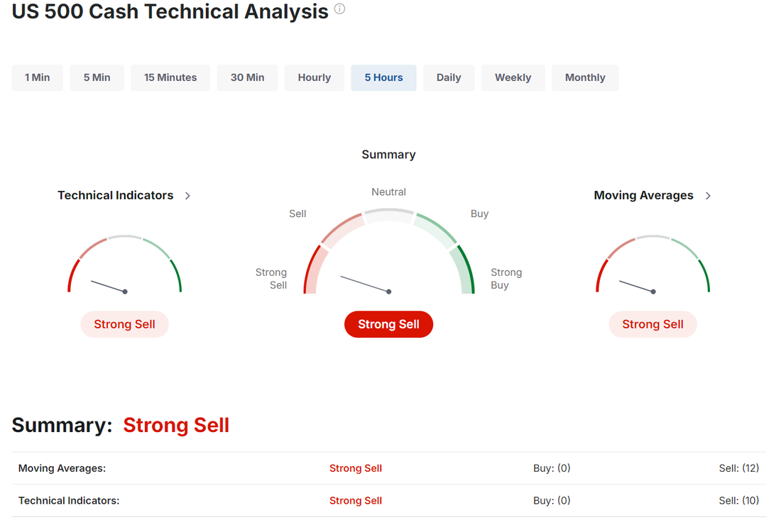781x532 pixels.
Task: Click the Moving Averages heading link
Action: point(643,195)
